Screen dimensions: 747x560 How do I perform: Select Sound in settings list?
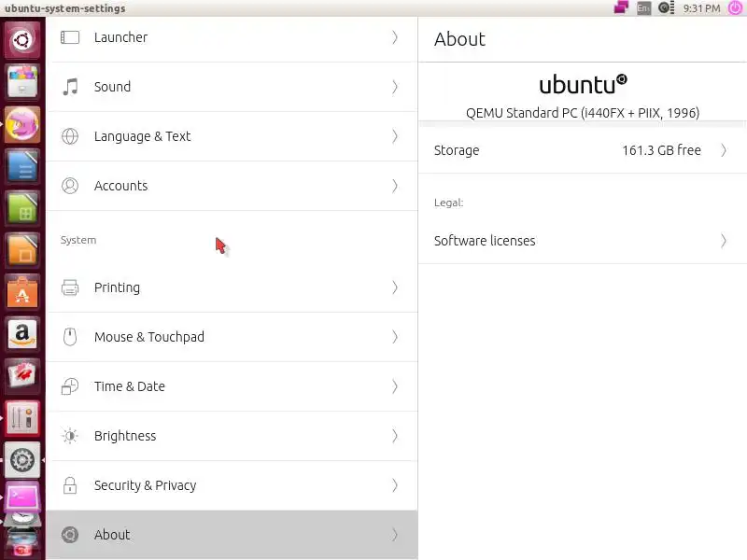click(x=232, y=87)
